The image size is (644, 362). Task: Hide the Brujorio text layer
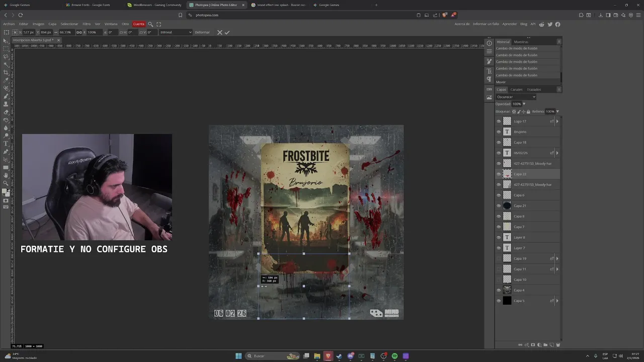499,132
